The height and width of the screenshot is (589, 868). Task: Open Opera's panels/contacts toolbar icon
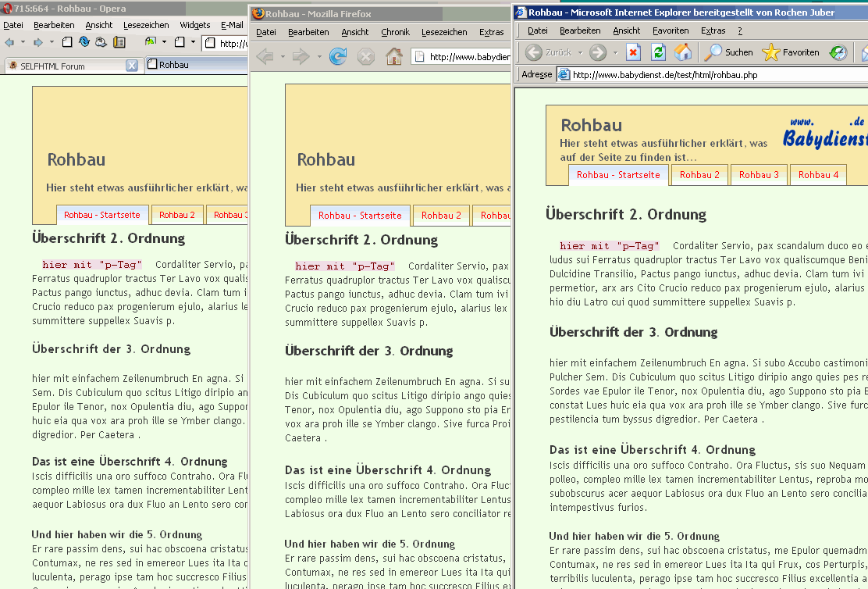[x=119, y=42]
